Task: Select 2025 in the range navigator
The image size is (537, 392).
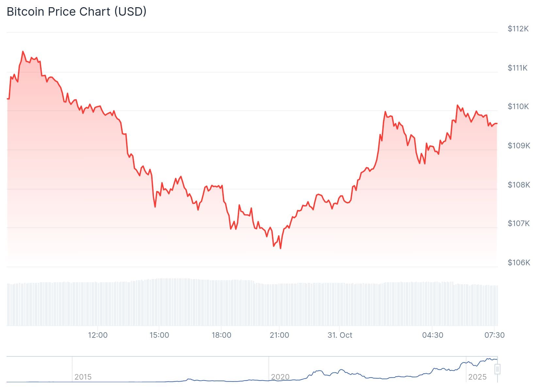Action: point(477,377)
